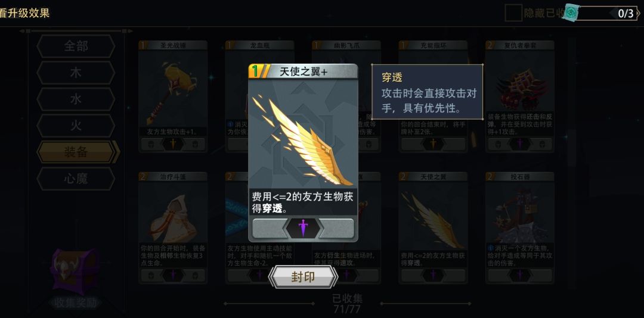Click the purple sword icon under 投石器 card
The height and width of the screenshot is (318, 644).
[x=519, y=275]
